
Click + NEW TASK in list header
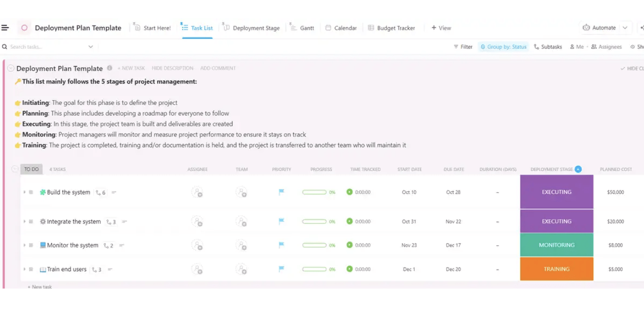131,68
